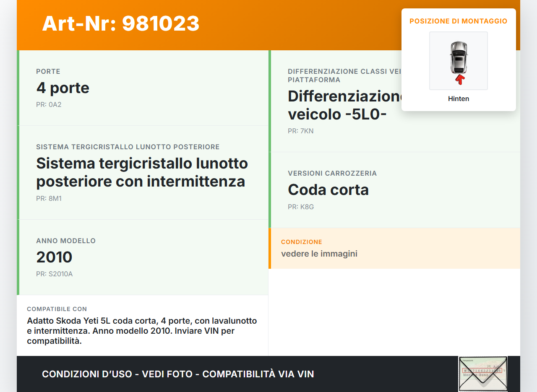
Task: Click the car mounting position image
Action: pyautogui.click(x=459, y=61)
